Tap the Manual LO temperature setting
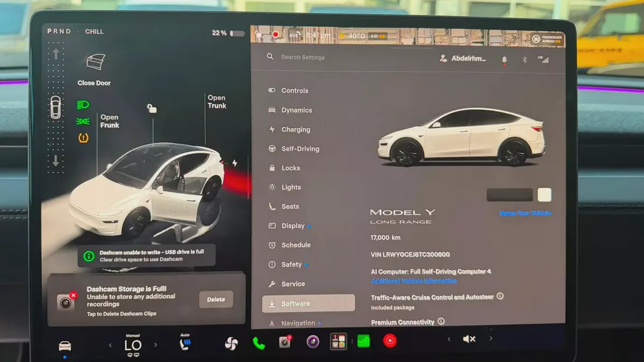 pyautogui.click(x=133, y=345)
